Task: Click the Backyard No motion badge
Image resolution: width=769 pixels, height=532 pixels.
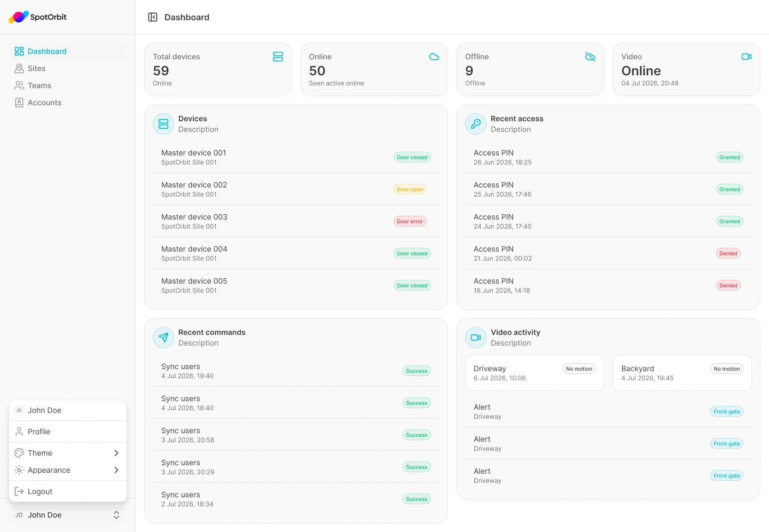Action: [727, 369]
